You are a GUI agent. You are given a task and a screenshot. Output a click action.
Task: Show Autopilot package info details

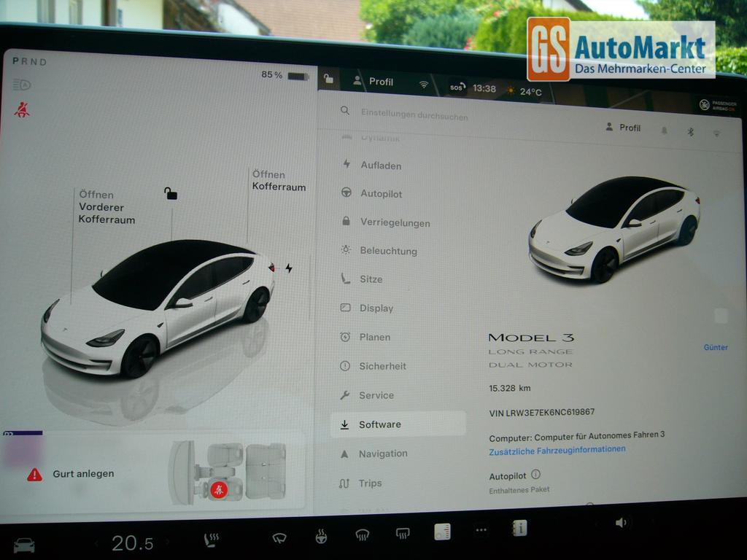point(536,475)
